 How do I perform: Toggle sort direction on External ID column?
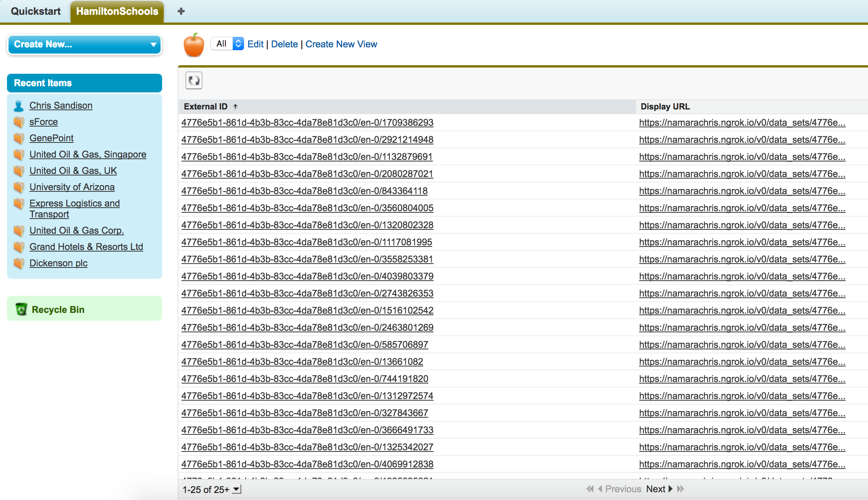pos(235,106)
